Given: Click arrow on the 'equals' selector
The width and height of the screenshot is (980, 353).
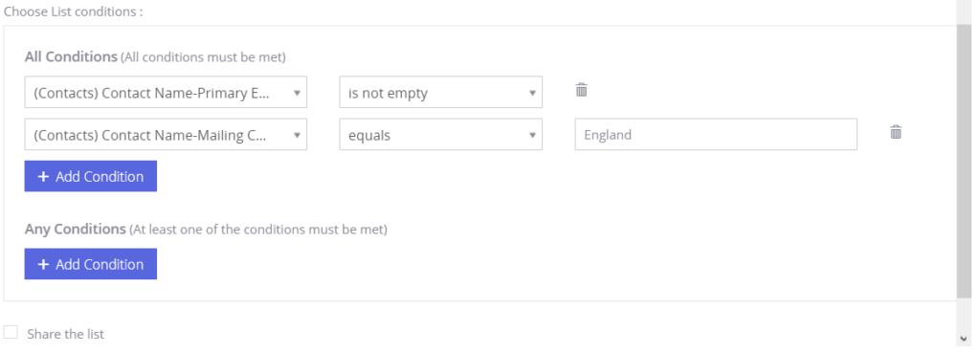Looking at the screenshot, I should click(532, 135).
